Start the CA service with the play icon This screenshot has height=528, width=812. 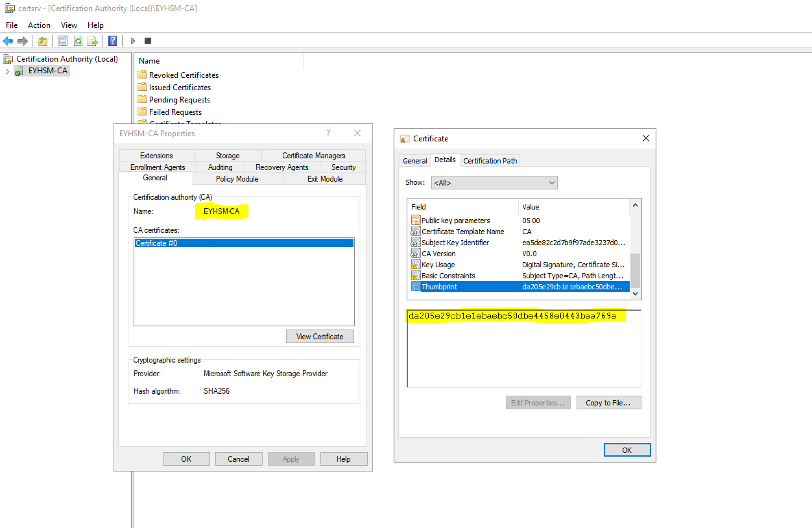point(133,41)
